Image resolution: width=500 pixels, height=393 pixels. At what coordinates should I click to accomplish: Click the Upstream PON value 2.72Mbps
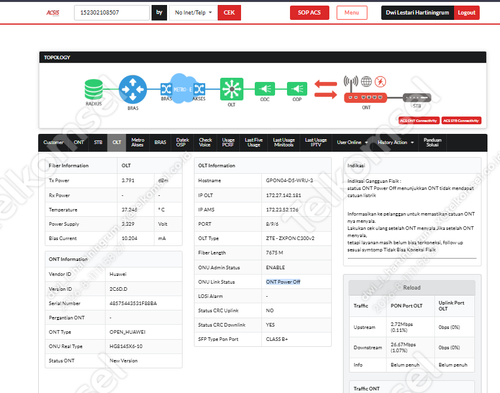[402, 324]
